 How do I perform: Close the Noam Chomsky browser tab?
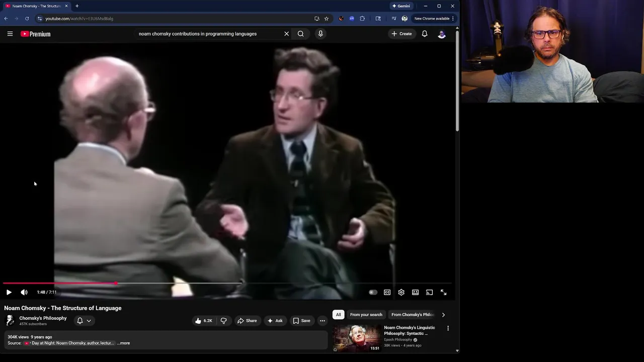tap(66, 6)
